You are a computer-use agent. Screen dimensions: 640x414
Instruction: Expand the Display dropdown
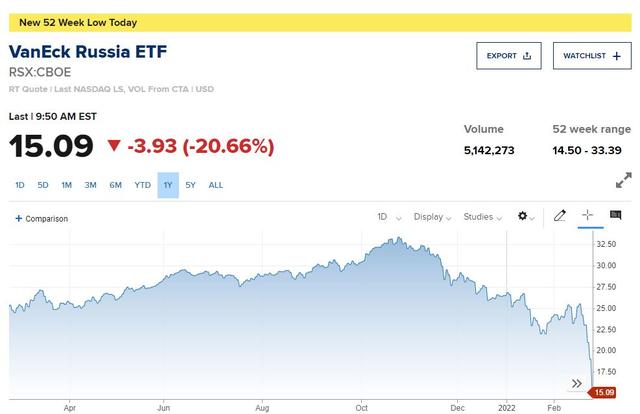(x=432, y=217)
